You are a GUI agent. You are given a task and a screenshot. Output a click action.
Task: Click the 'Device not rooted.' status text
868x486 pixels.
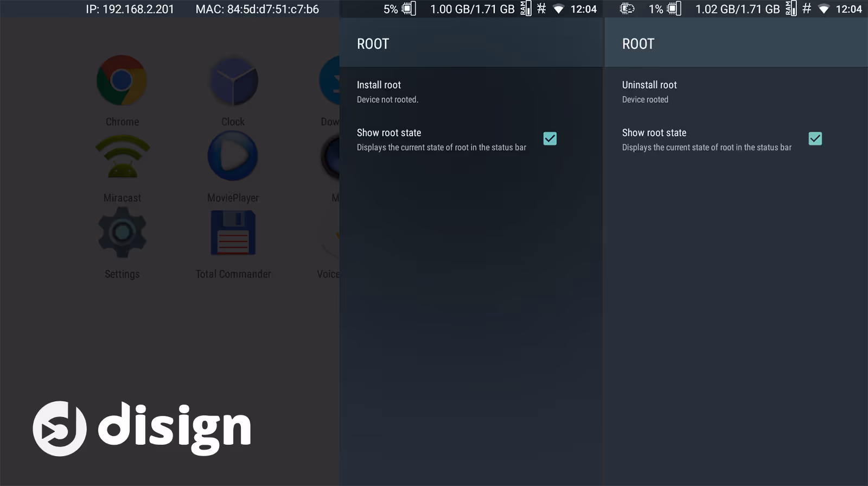point(387,99)
